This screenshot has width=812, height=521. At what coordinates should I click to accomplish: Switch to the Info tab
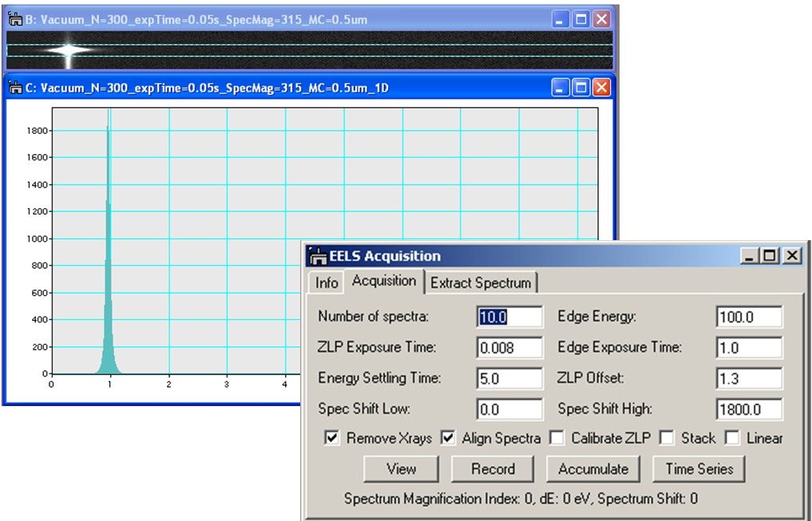tap(327, 282)
